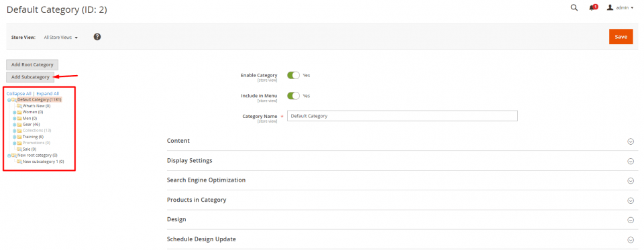Click the admin user avatar icon
This screenshot has height=250, width=644.
(610, 7)
